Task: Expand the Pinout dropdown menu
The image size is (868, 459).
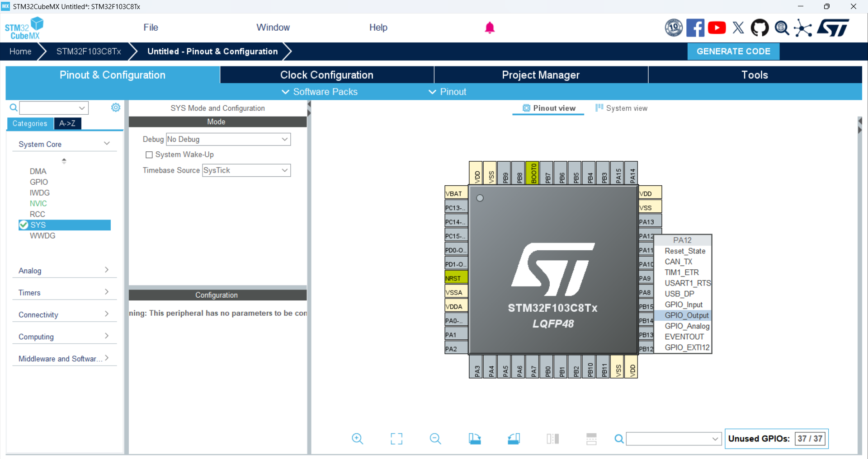Action: pyautogui.click(x=447, y=92)
